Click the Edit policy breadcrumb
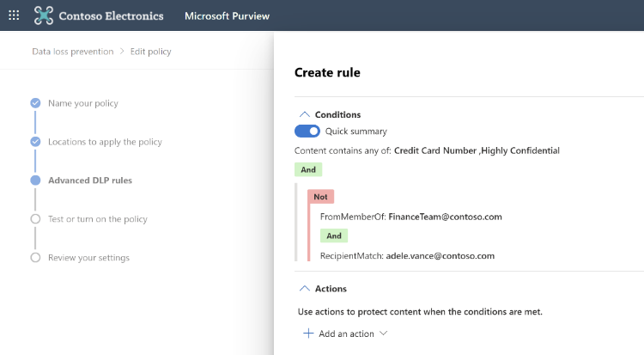 pyautogui.click(x=151, y=52)
